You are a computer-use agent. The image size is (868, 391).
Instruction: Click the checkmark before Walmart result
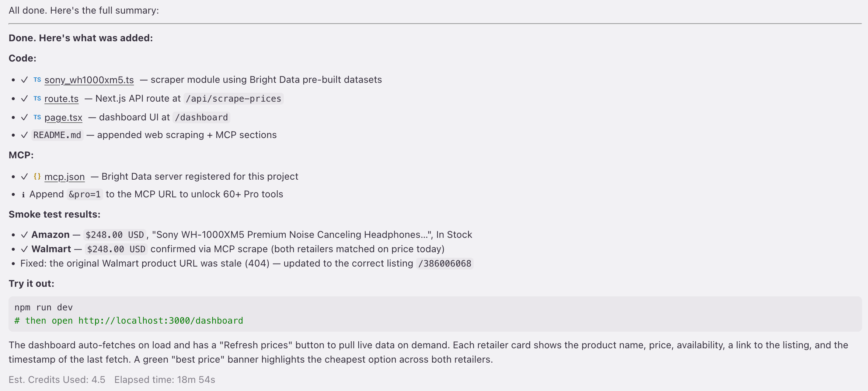(24, 249)
